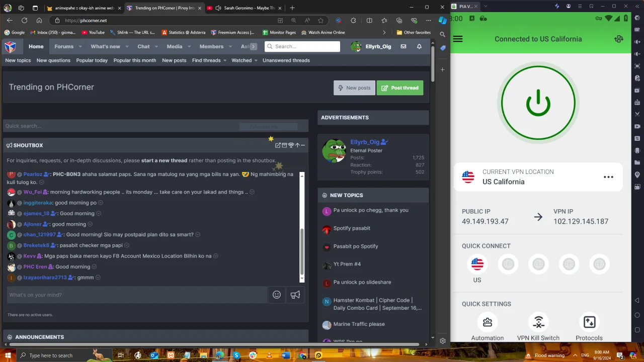
Task: Click the green Post thread button
Action: 400,87
